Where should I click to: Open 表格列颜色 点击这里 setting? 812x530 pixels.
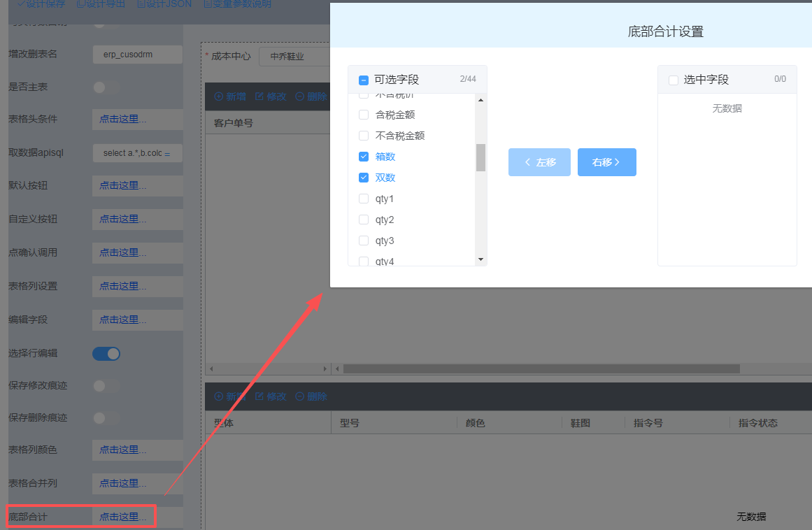pyautogui.click(x=123, y=450)
